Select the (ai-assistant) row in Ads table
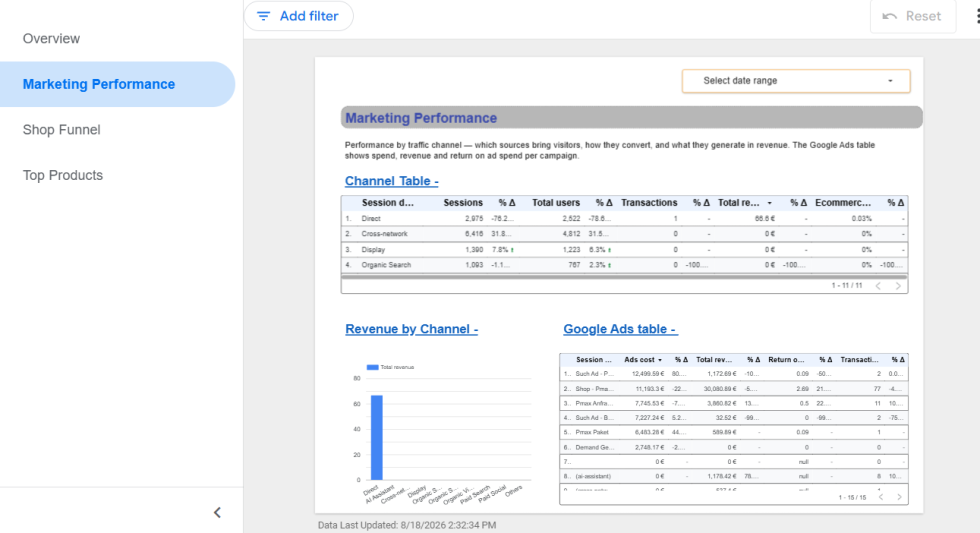Viewport: 980px width, 533px height. [x=733, y=477]
